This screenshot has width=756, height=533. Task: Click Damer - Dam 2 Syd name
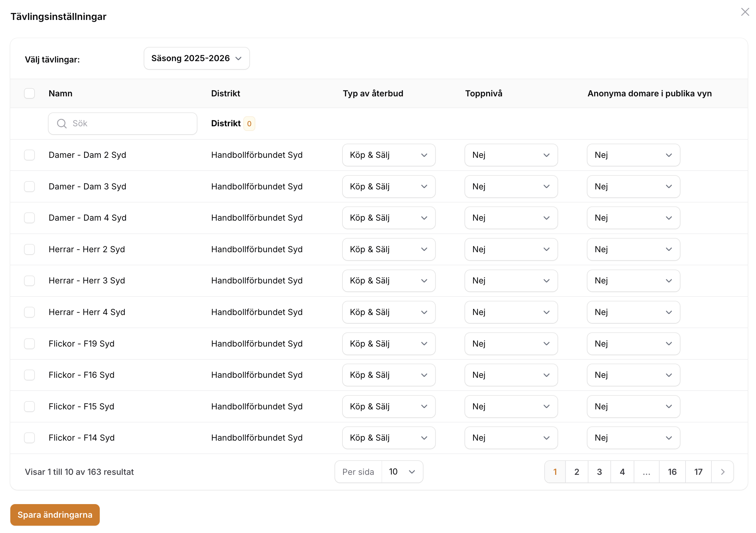click(87, 155)
